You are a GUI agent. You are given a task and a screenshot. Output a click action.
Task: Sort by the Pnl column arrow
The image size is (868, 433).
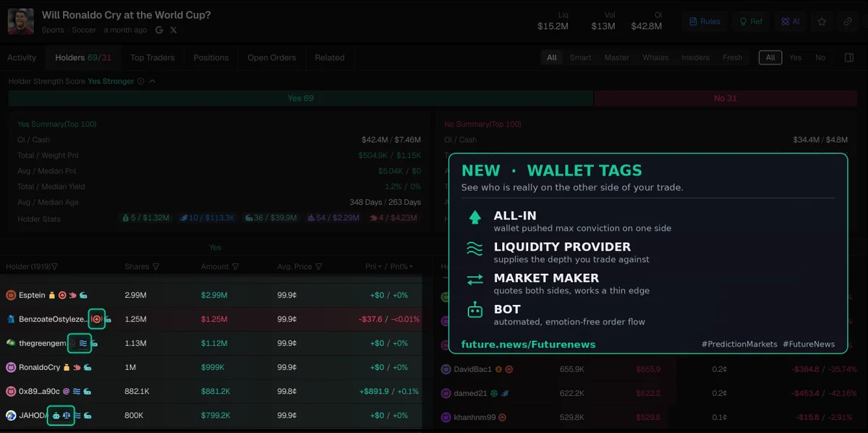click(380, 266)
